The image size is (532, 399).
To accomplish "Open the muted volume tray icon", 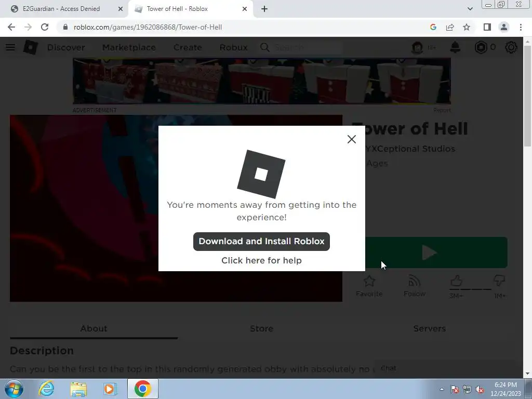I will (x=480, y=389).
